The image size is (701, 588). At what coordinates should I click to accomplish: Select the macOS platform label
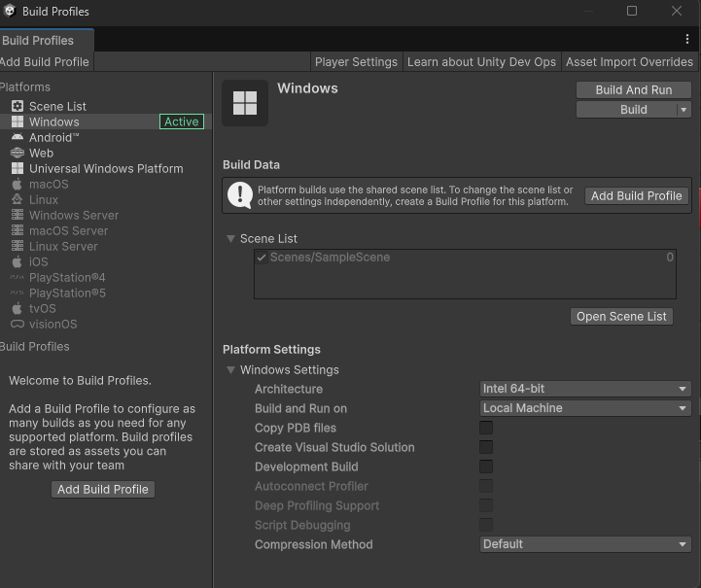[x=49, y=184]
